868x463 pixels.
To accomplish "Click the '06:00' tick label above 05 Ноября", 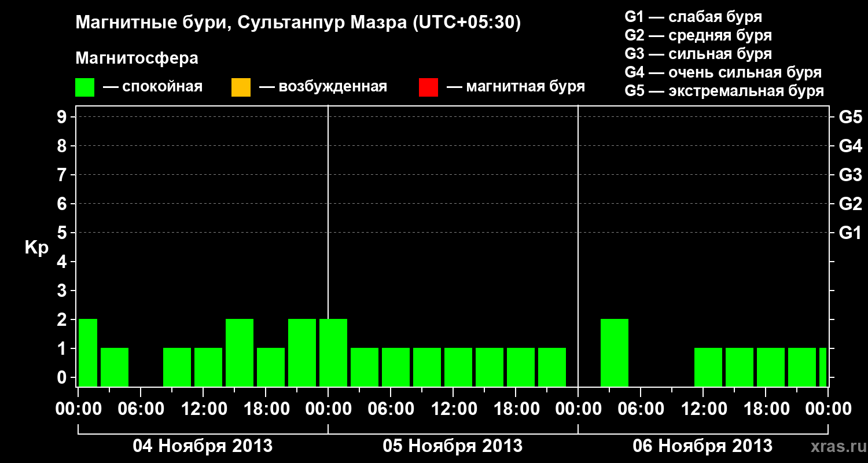I will click(x=391, y=409).
